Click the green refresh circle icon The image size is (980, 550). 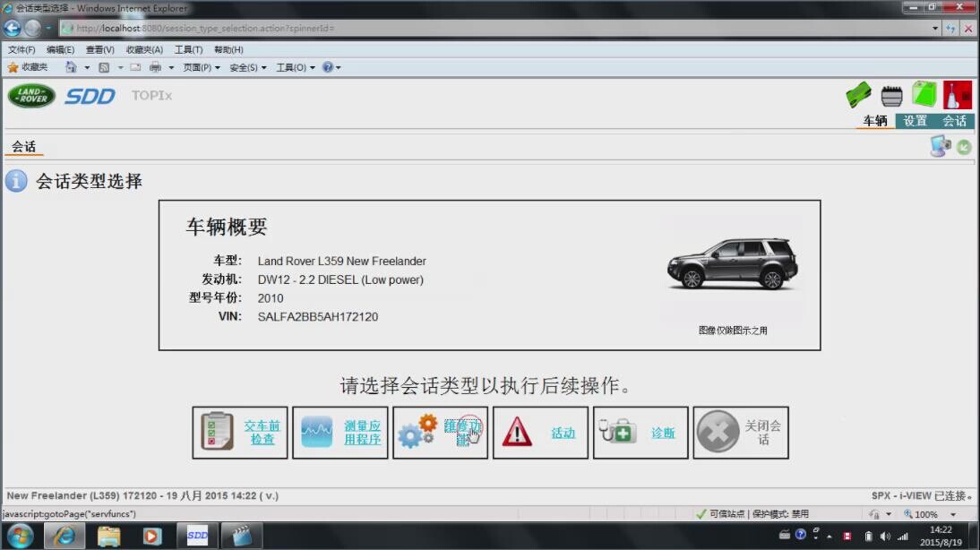point(964,148)
